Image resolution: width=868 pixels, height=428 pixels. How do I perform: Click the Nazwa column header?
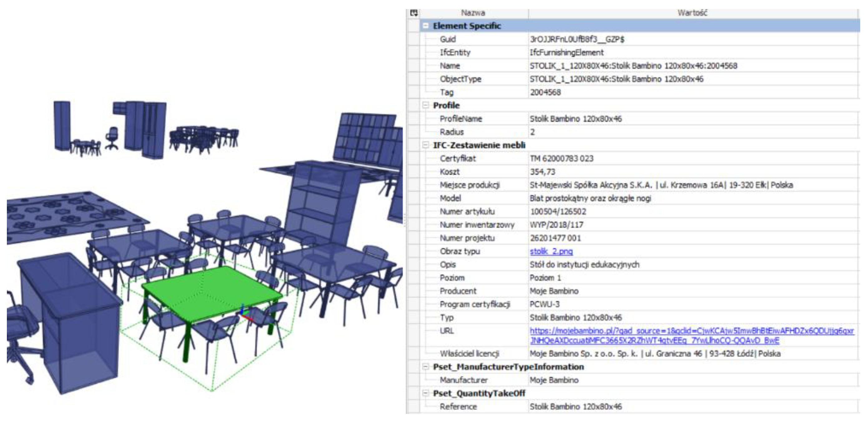coord(473,13)
